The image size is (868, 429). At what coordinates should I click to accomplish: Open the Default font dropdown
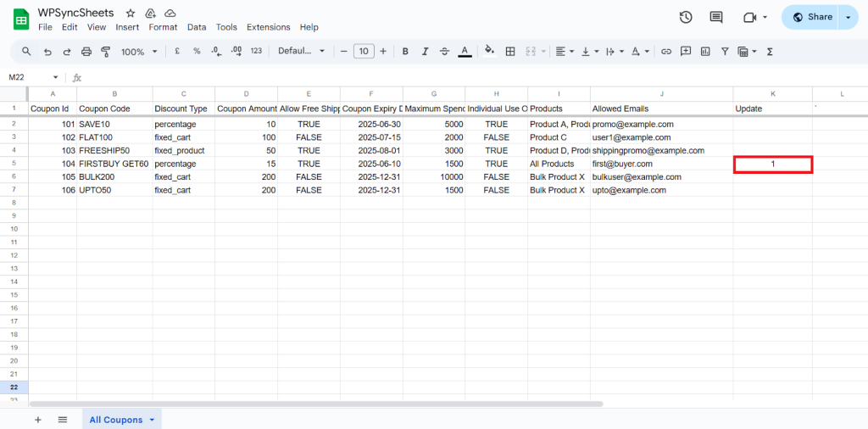tap(302, 51)
